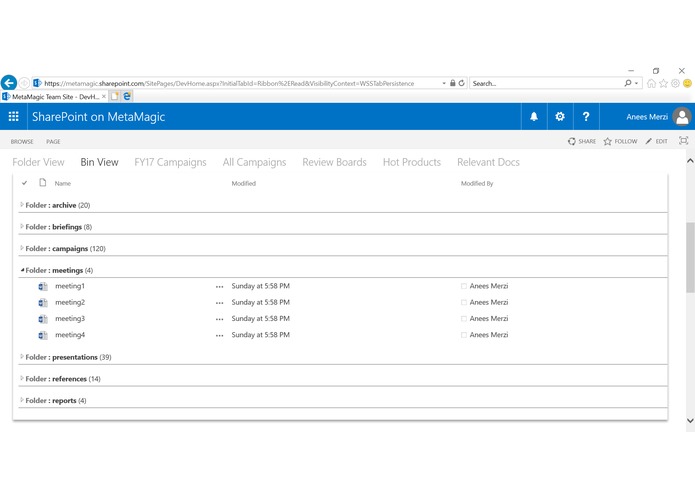Open the PAGE ribbon tab

[53, 141]
